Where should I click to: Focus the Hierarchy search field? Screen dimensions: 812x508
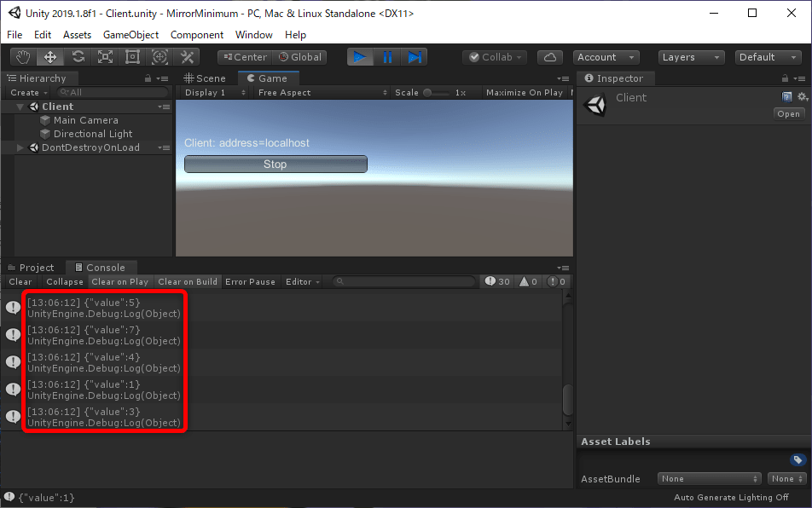tap(113, 92)
